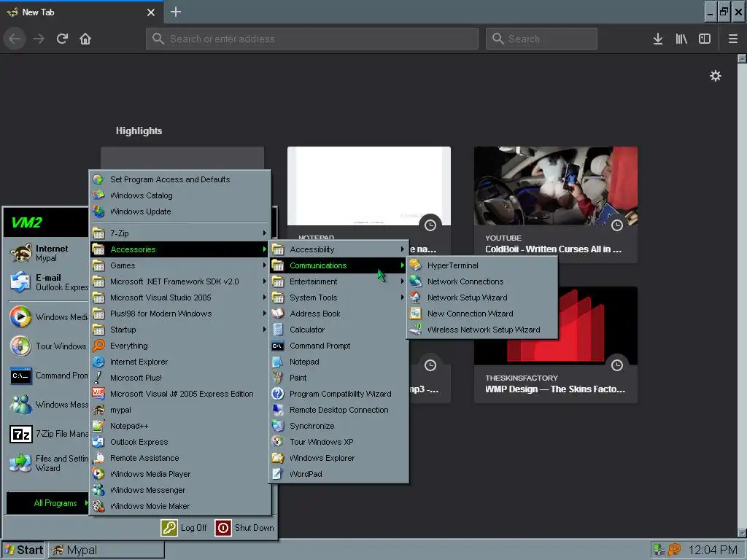Click Set Program Access and Defaults icon
This screenshot has height=560, width=747.
98,179
